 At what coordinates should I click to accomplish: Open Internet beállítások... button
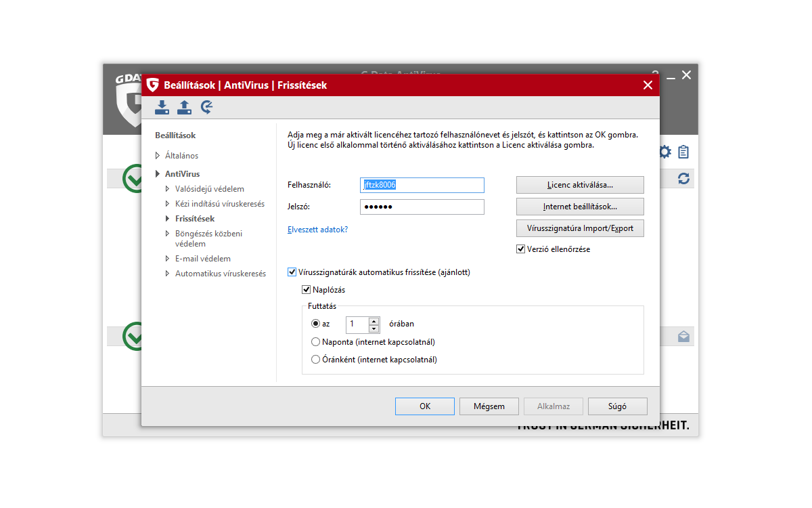580,207
